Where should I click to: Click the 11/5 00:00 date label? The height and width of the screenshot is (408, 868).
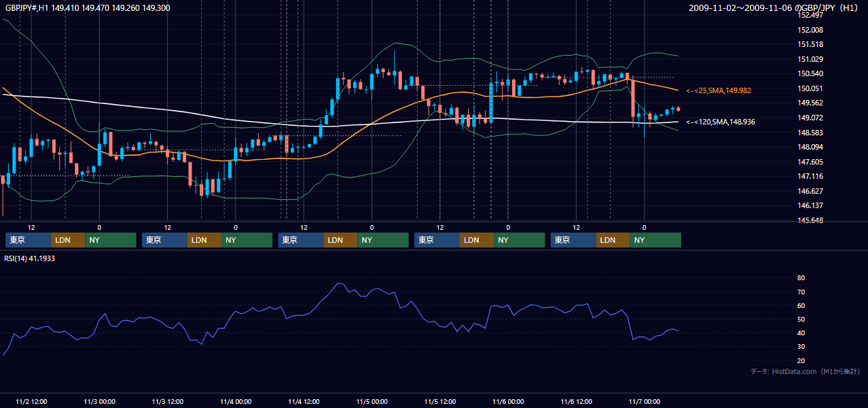click(372, 401)
